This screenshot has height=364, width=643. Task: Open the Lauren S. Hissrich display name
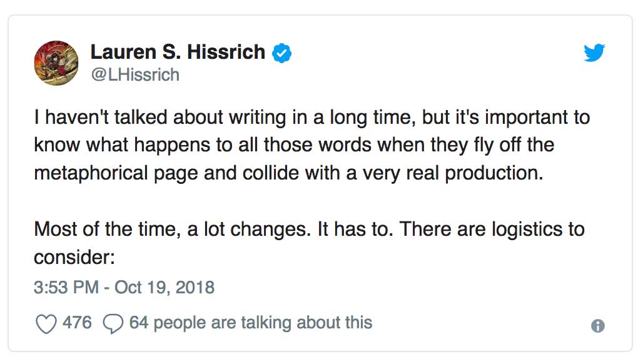click(178, 52)
